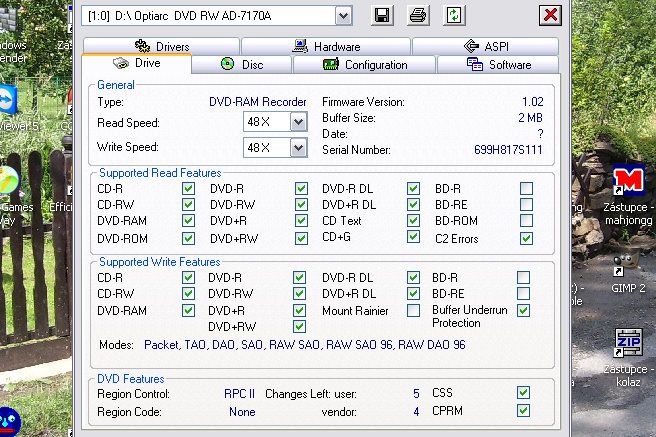Switch to the Hardware tab
The height and width of the screenshot is (437, 656).
pyautogui.click(x=326, y=46)
